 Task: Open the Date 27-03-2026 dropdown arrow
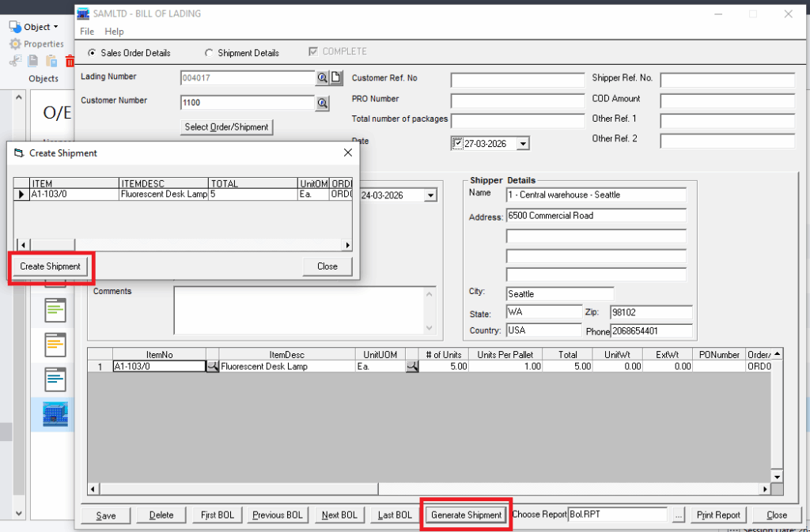point(522,144)
